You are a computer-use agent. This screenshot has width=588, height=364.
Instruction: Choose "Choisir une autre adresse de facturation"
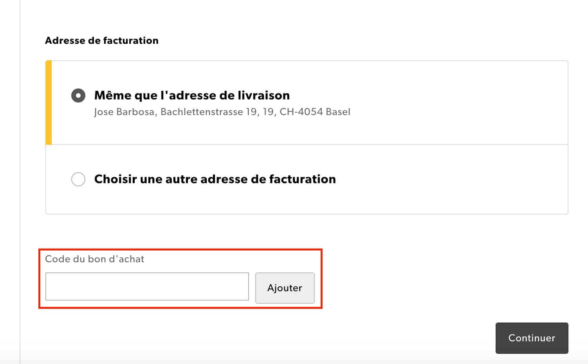tap(78, 179)
